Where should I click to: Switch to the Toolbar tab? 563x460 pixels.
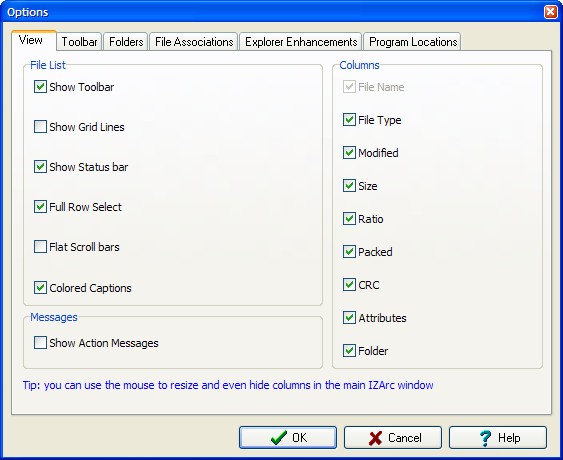[79, 42]
